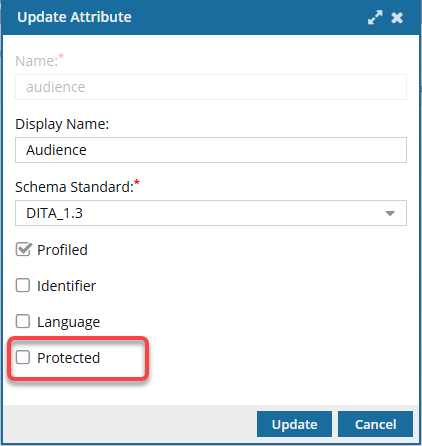Image resolution: width=422 pixels, height=446 pixels.
Task: Click the Name field label
Action: pyautogui.click(x=37, y=61)
